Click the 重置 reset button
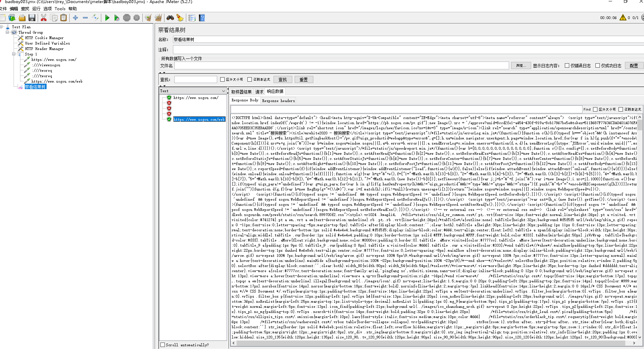 click(303, 80)
